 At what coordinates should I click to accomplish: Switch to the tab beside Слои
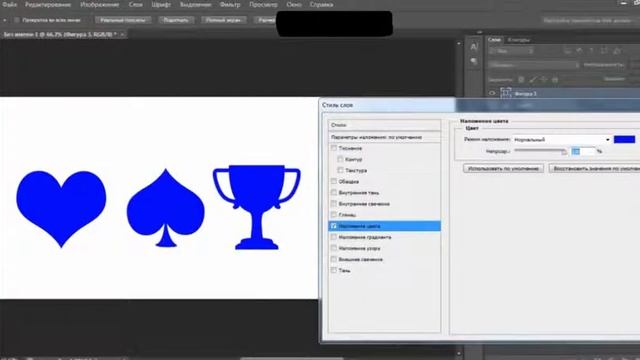tap(519, 40)
